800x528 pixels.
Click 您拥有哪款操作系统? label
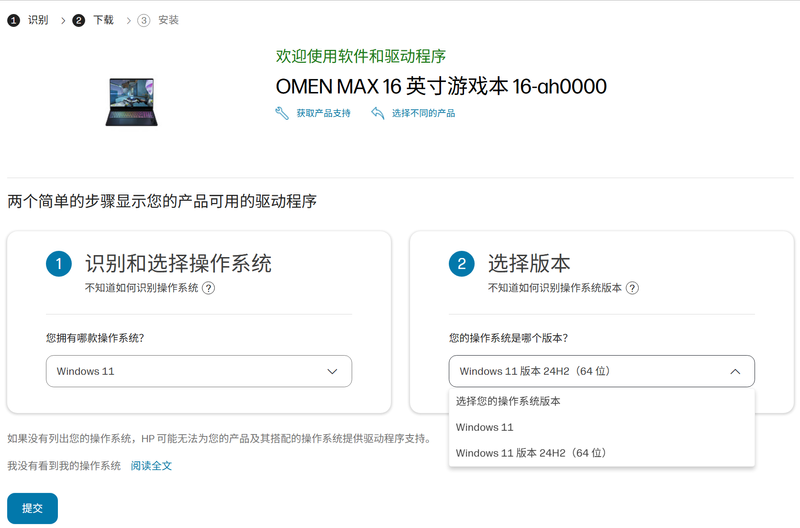95,338
